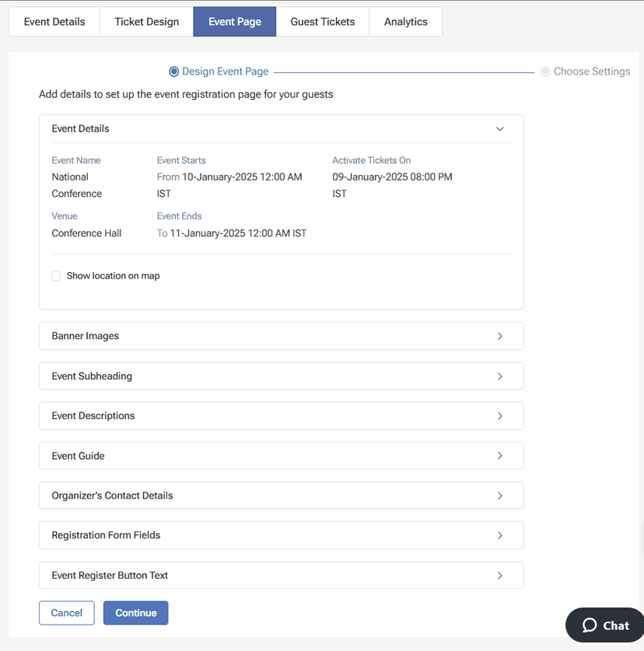This screenshot has width=644, height=651.
Task: Select the Design Event Page step
Action: pos(219,72)
